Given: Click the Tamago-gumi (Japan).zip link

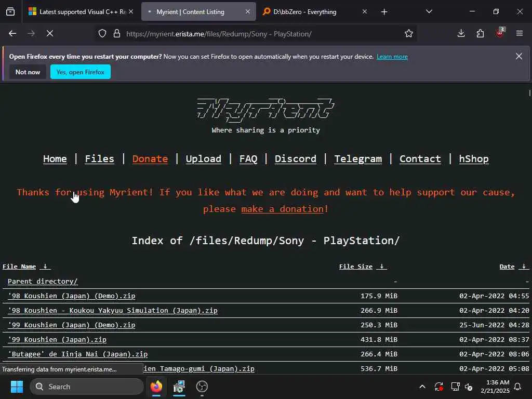Looking at the screenshot, I should [x=199, y=369].
